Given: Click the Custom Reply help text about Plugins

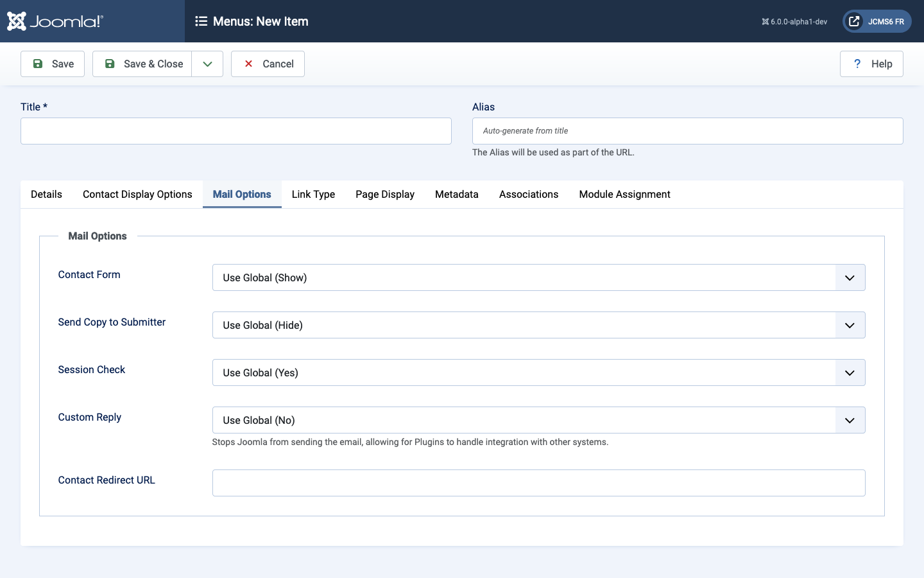Looking at the screenshot, I should (410, 442).
